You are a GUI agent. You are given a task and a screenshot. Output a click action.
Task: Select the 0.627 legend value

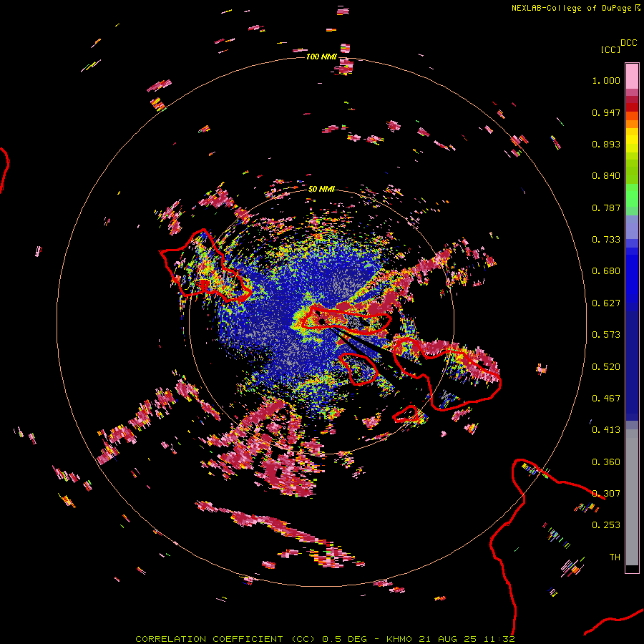(606, 303)
